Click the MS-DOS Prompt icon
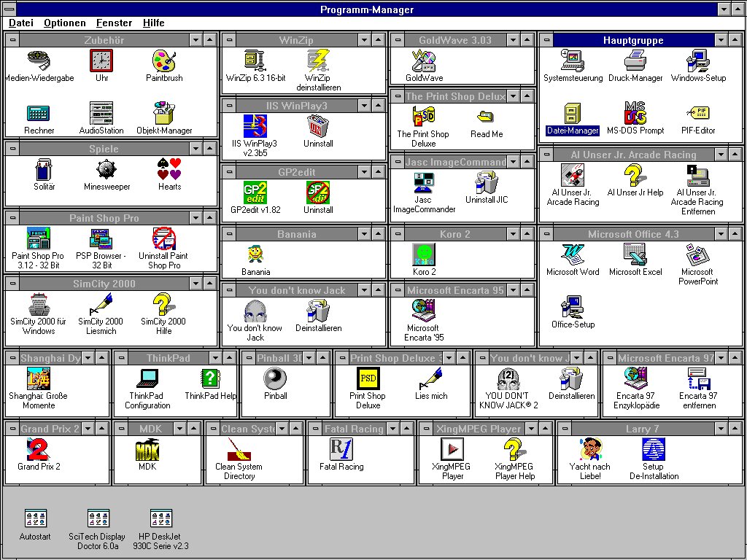Image resolution: width=747 pixels, height=560 pixels. click(635, 114)
